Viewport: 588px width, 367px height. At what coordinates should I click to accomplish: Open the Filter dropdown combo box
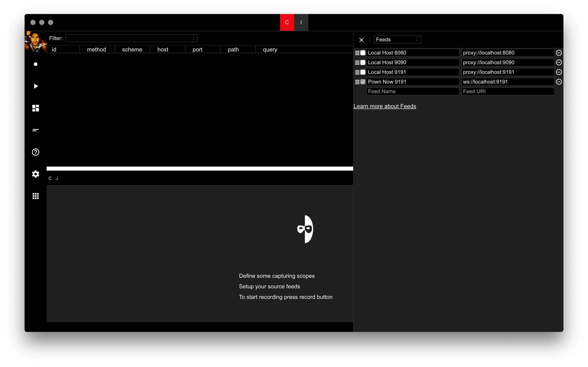[131, 38]
